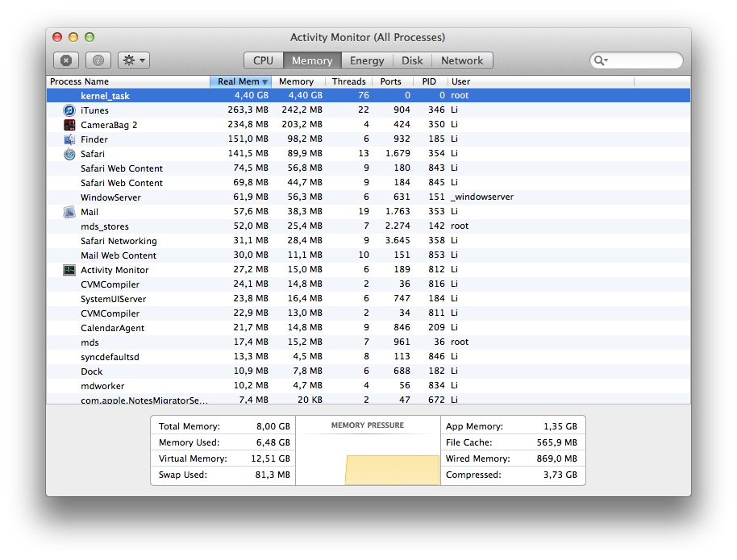Screen dimensions: 737x560
Task: Click the Virtual Memory 12,51 GB value
Action: (271, 458)
